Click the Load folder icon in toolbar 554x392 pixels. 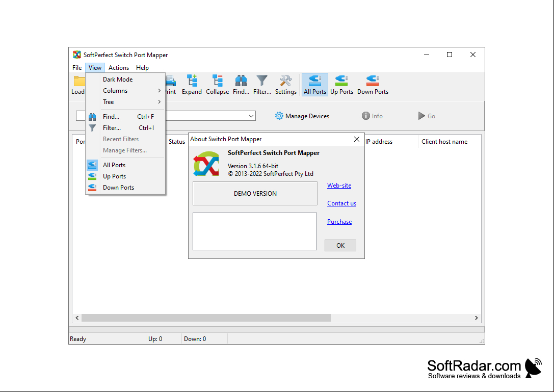coord(79,81)
